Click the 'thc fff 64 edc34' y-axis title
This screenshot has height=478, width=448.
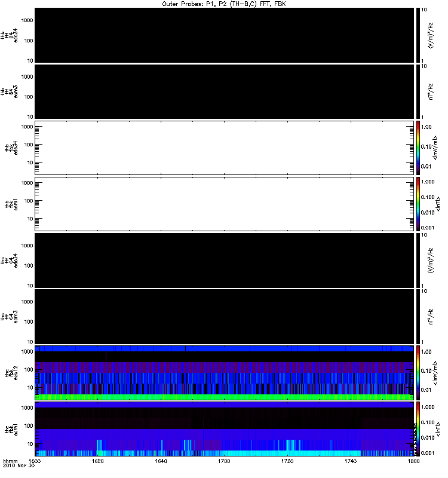pos(9,261)
